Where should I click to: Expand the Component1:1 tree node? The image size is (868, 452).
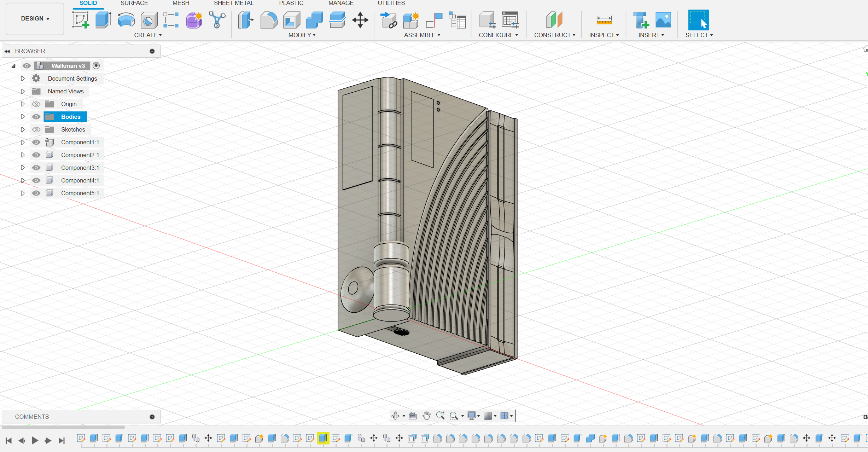(23, 142)
